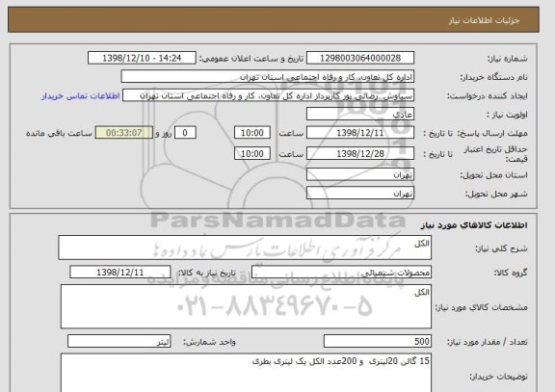Click the quantity field showing 500
Image resolution: width=555 pixels, height=392 pixels.
[x=378, y=341]
